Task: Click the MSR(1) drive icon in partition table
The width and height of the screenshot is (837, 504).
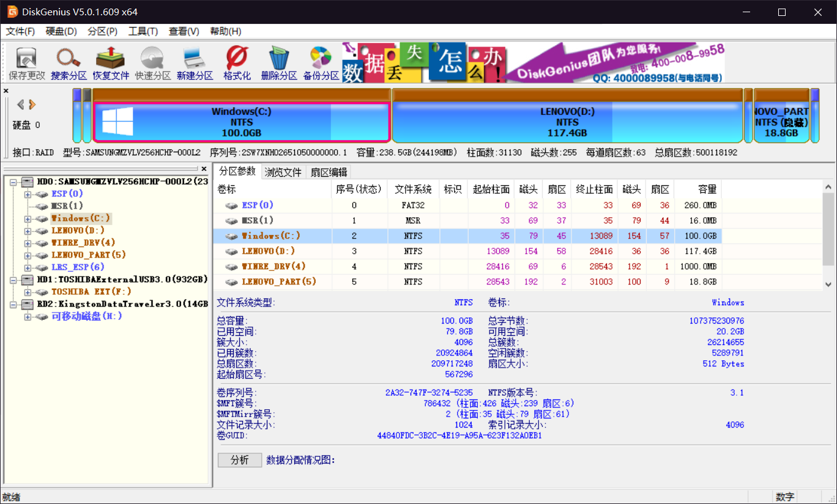Action: [x=232, y=221]
